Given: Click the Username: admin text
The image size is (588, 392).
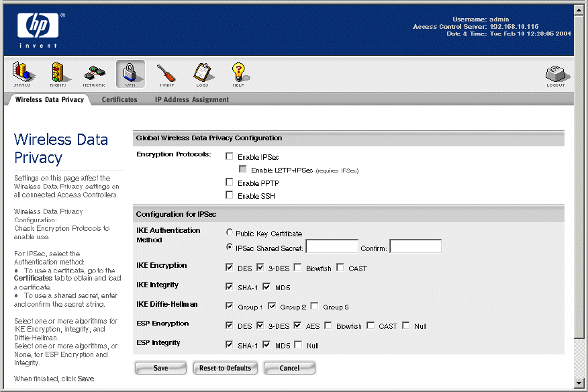Looking at the screenshot, I should [x=481, y=19].
